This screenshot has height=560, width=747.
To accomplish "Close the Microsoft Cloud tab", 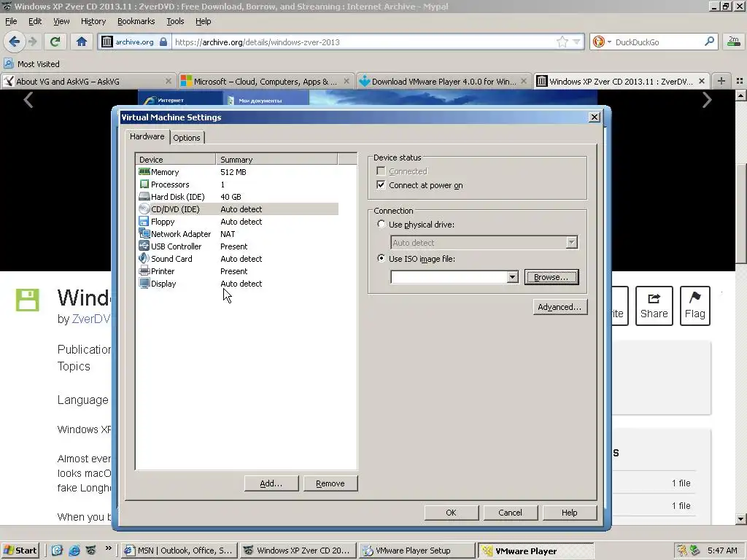I will tap(347, 81).
